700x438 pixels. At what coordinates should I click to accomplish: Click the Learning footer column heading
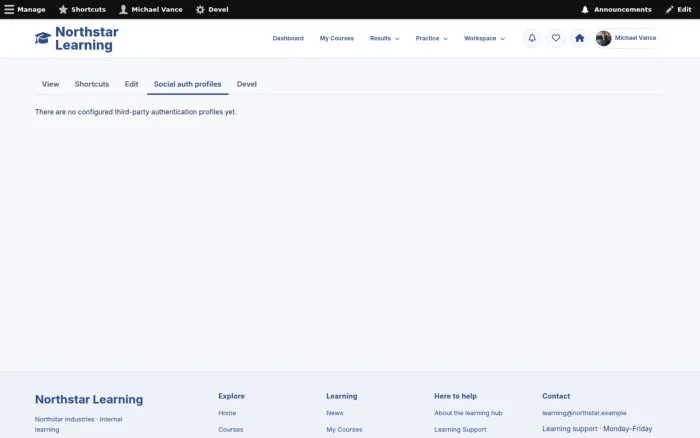tap(342, 396)
